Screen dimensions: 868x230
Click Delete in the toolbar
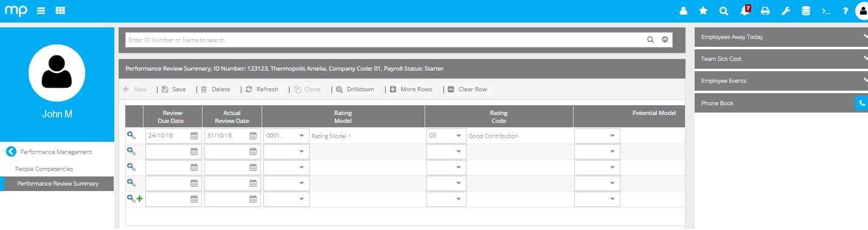(215, 89)
